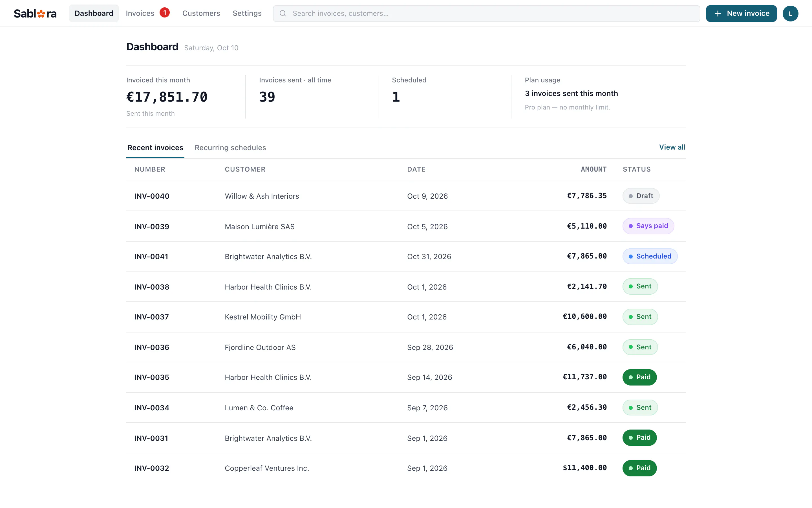
Task: Click the Says paid status badge
Action: (648, 226)
